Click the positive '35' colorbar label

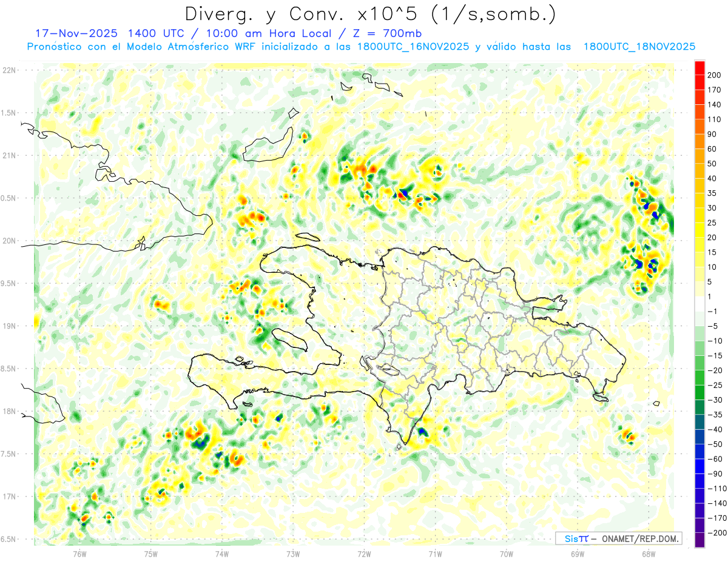coord(712,193)
